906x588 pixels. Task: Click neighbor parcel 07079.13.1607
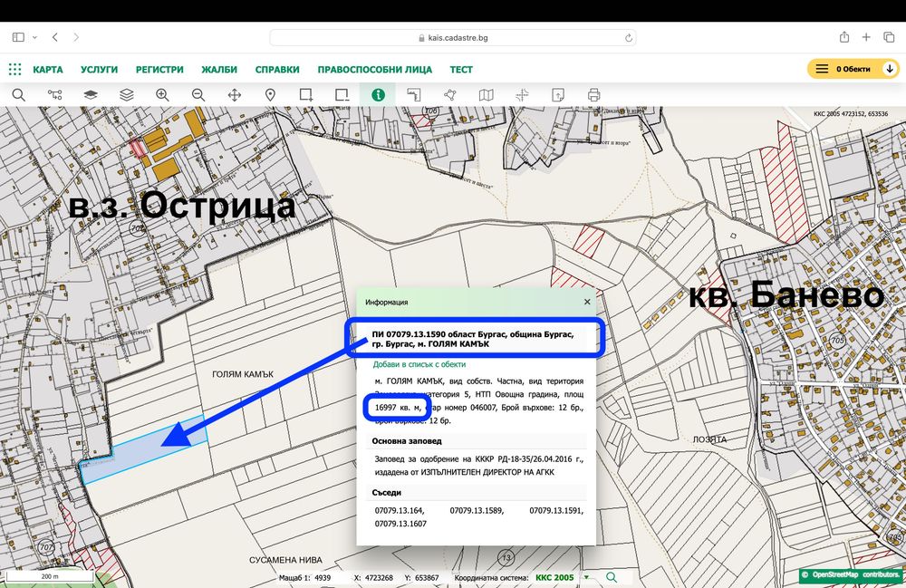click(x=400, y=524)
